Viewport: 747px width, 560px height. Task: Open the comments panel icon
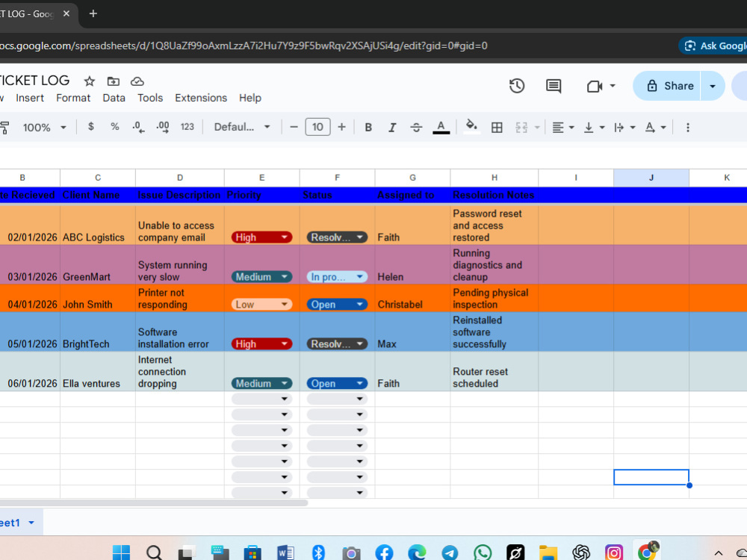(x=553, y=86)
